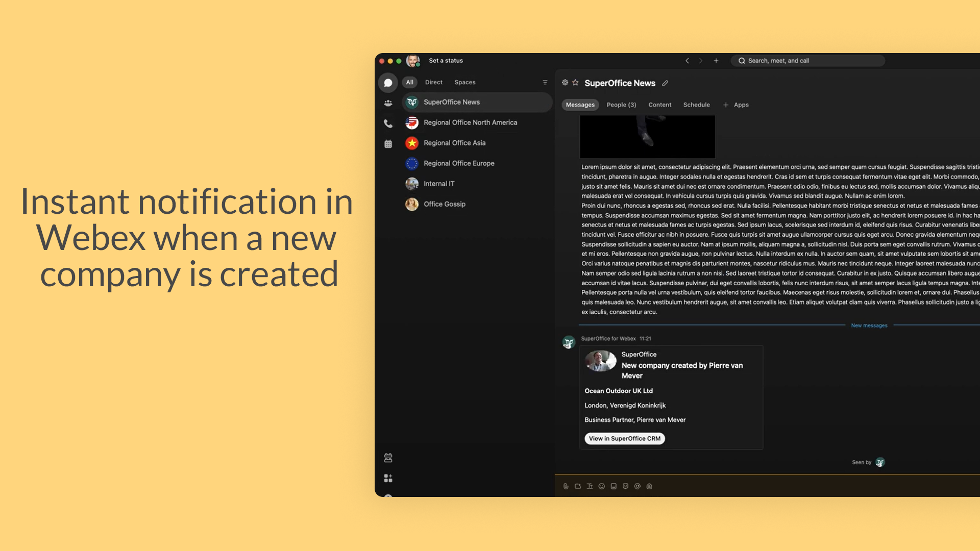The width and height of the screenshot is (980, 551).
Task: Expand the Apps section with + icon
Action: [x=726, y=104]
